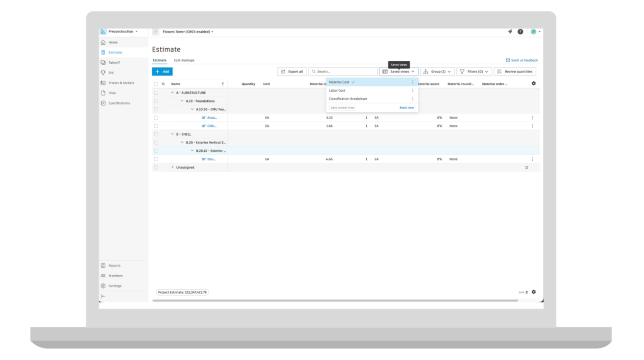Click Reset view link
Image resolution: width=644 pixels, height=360 pixels.
[x=407, y=108]
